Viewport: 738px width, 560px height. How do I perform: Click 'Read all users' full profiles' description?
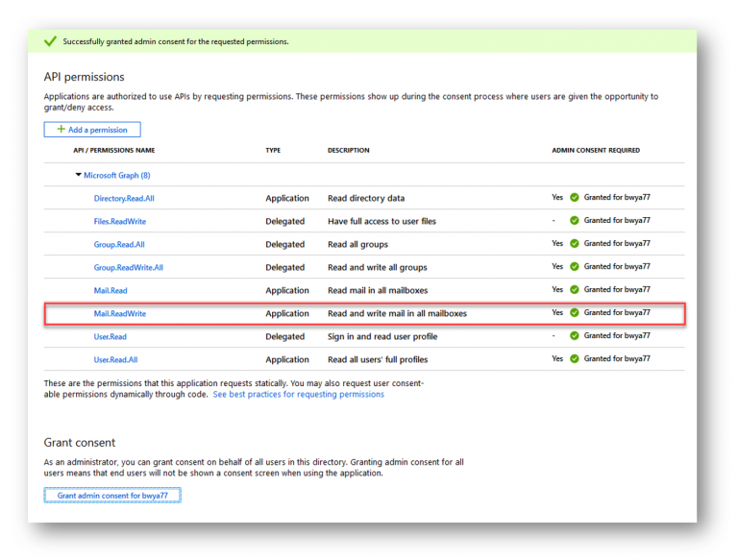tap(378, 359)
